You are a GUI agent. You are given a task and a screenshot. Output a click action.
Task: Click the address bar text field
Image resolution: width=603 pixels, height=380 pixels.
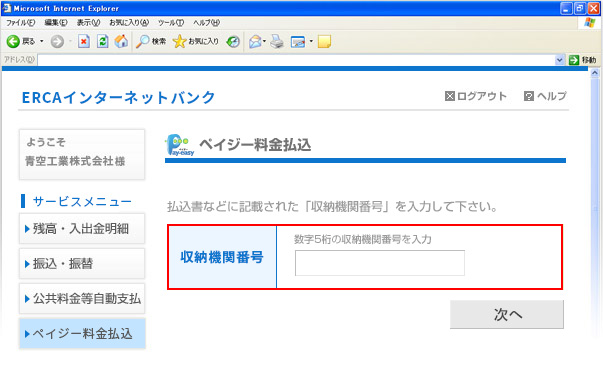coord(296,60)
